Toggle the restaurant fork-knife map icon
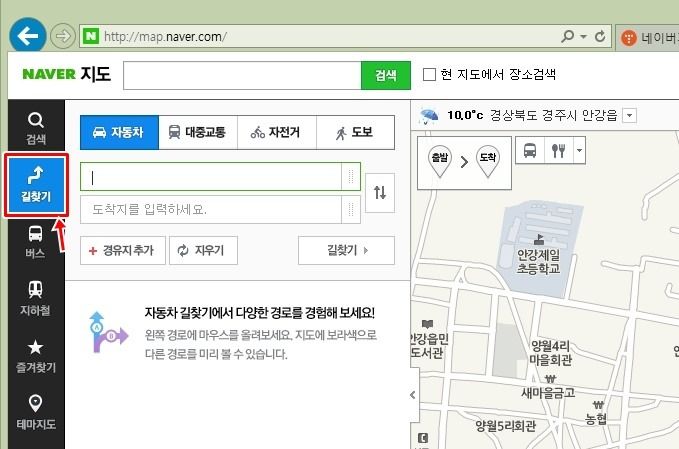 (x=559, y=150)
